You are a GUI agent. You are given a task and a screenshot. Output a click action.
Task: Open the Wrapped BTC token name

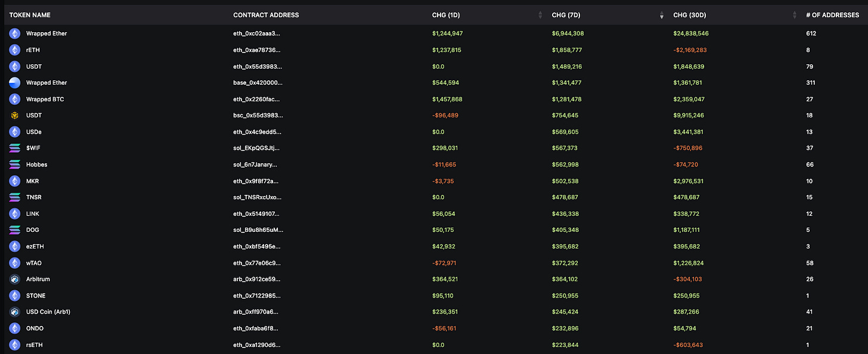pos(45,99)
